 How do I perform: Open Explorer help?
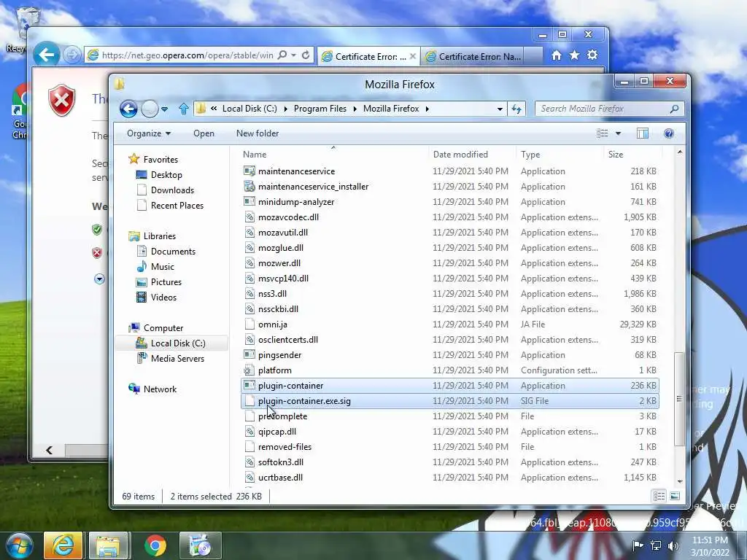click(669, 133)
